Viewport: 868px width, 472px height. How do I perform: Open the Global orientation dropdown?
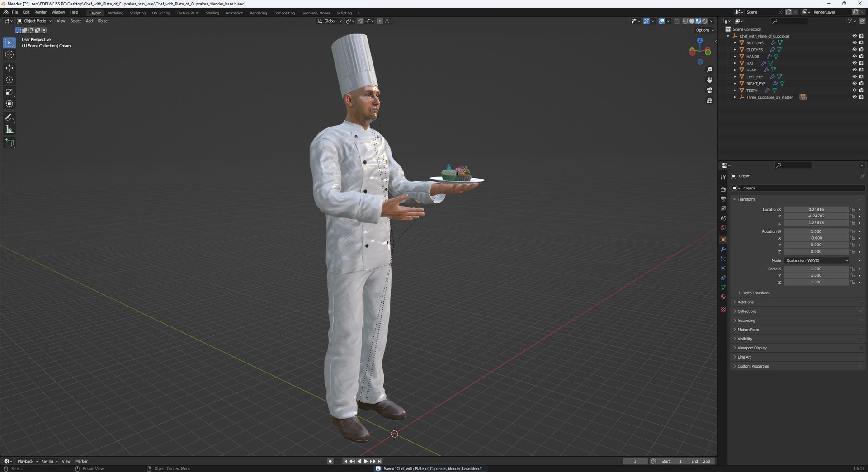[x=330, y=21]
